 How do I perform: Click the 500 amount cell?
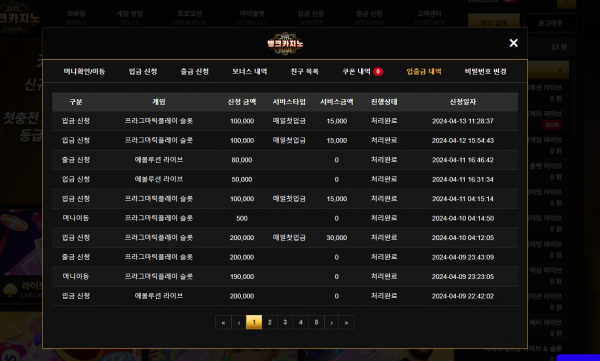click(x=242, y=218)
